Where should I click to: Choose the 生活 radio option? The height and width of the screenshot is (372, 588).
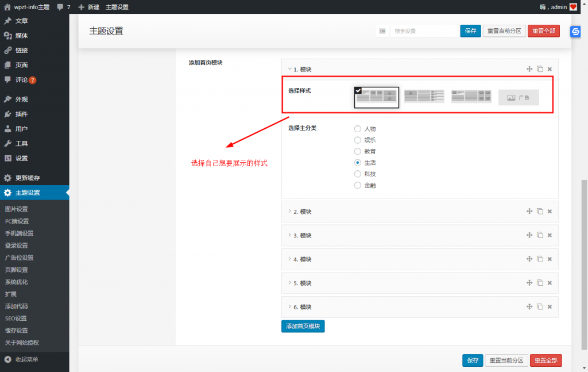click(357, 163)
